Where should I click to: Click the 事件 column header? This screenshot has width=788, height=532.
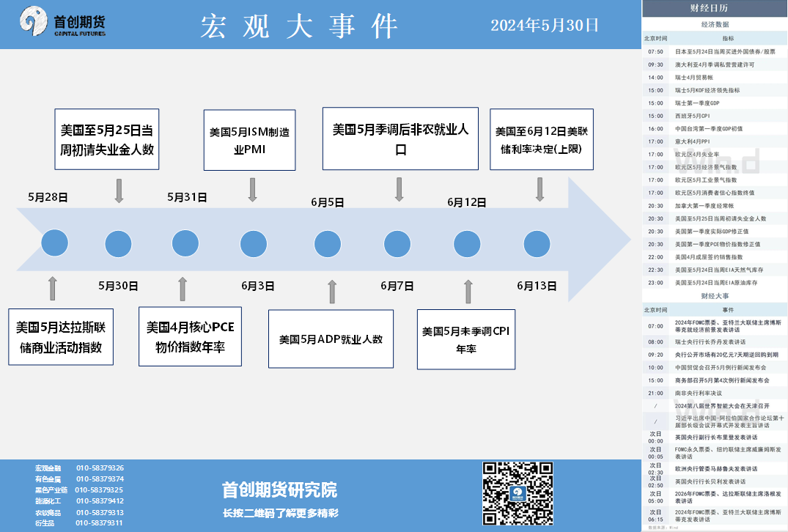pyautogui.click(x=728, y=310)
